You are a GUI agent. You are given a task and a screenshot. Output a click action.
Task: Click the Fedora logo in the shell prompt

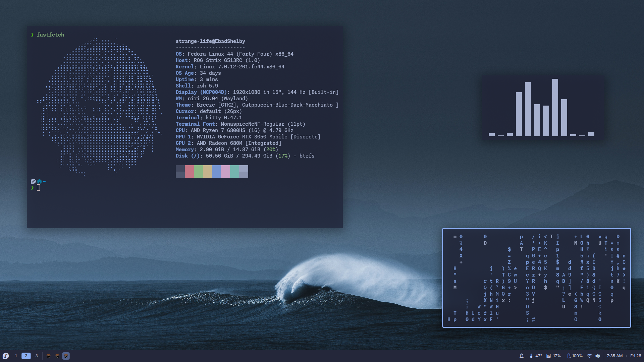pyautogui.click(x=33, y=181)
